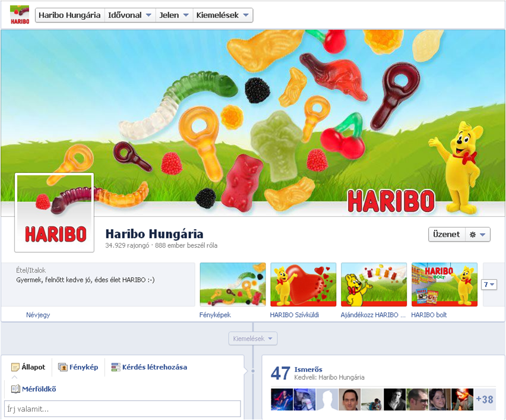Click the Haribo Hungária page title

tap(154, 233)
